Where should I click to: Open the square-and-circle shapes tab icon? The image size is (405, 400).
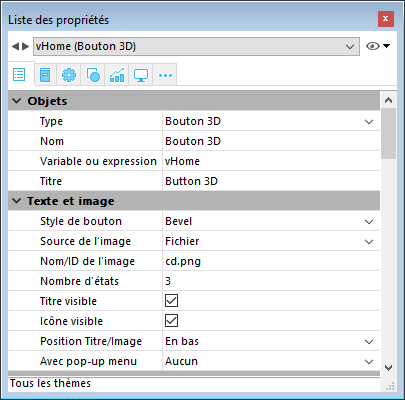93,75
